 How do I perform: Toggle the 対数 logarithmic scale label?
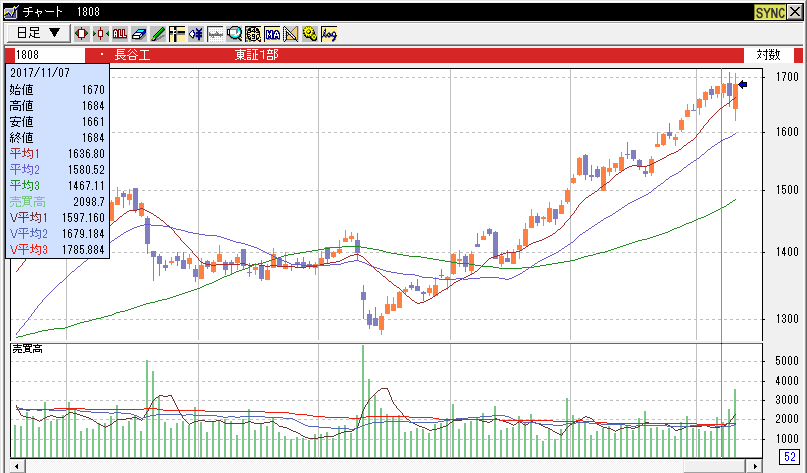pos(768,54)
